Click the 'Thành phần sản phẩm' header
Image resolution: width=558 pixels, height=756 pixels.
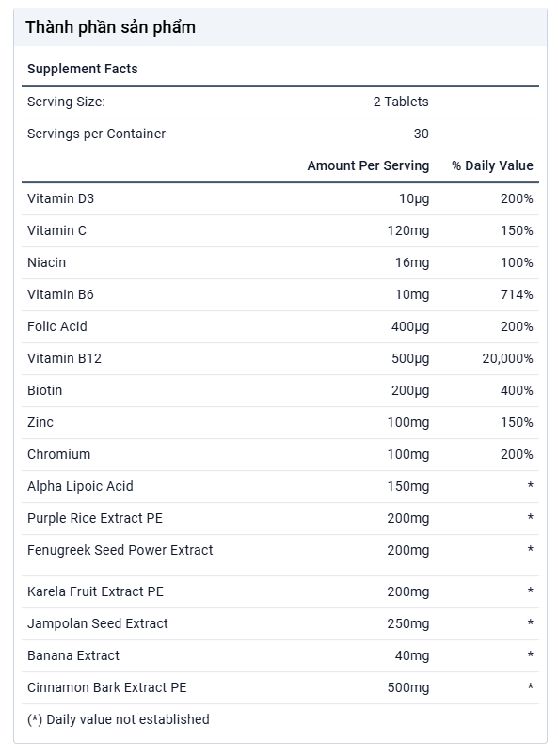(110, 27)
